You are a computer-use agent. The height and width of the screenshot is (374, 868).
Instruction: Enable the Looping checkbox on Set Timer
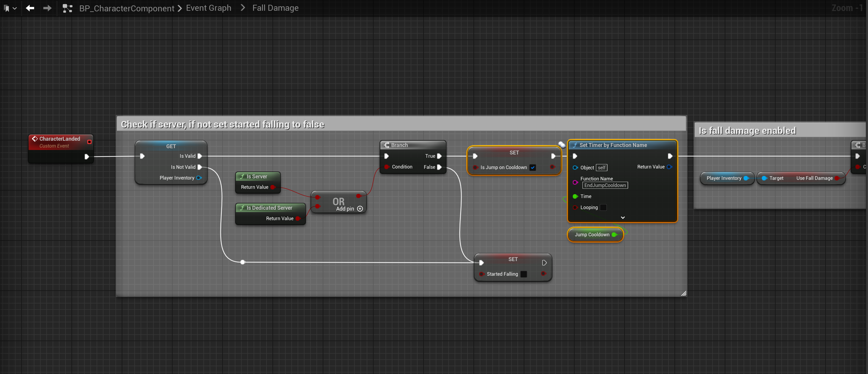point(603,207)
